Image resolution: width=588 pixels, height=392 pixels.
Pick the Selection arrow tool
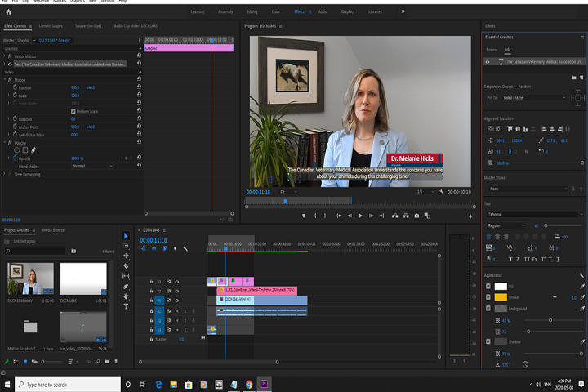pyautogui.click(x=126, y=236)
